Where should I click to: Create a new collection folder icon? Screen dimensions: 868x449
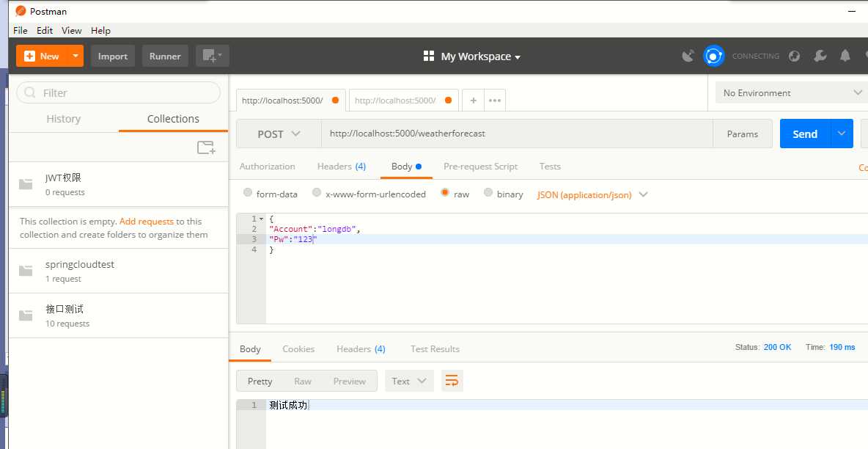click(x=206, y=147)
